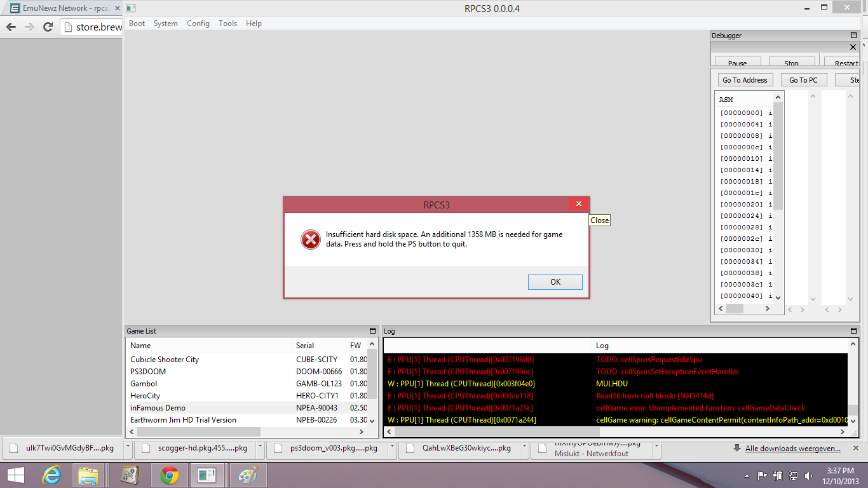Image resolution: width=868 pixels, height=488 pixels.
Task: Select Earthworm Jim HD Trial Version row
Action: [x=246, y=420]
